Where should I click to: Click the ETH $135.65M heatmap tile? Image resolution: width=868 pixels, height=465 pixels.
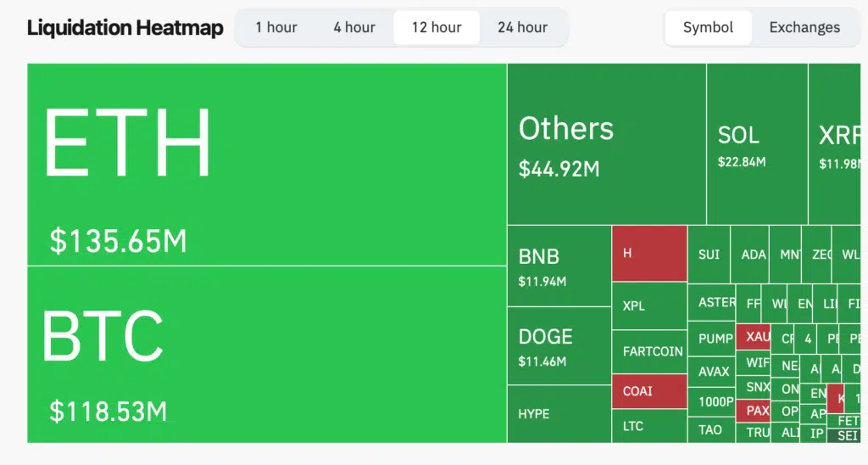(x=267, y=165)
